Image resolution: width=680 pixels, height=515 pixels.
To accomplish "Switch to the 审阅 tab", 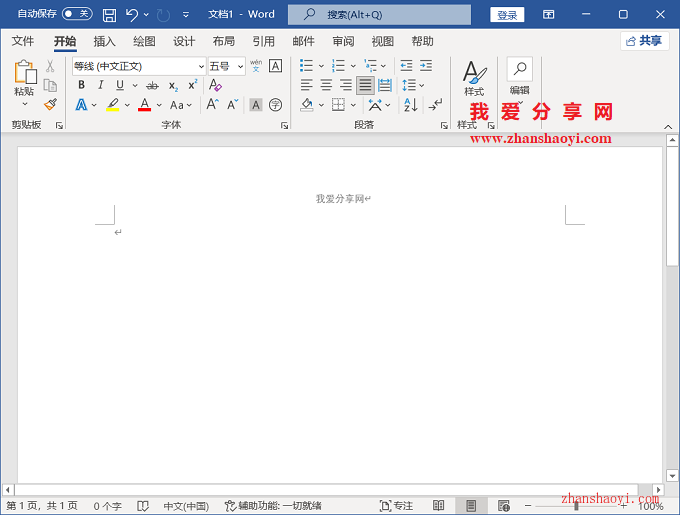I will pos(343,41).
